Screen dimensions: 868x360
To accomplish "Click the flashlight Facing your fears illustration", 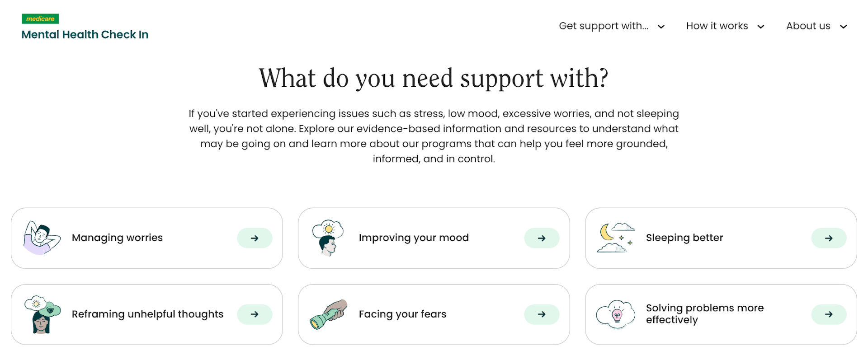I will click(x=328, y=314).
